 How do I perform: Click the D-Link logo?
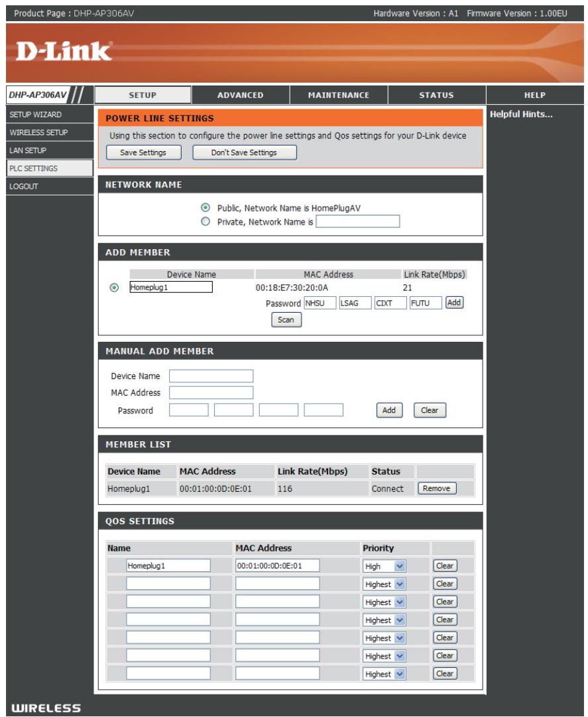pyautogui.click(x=64, y=51)
